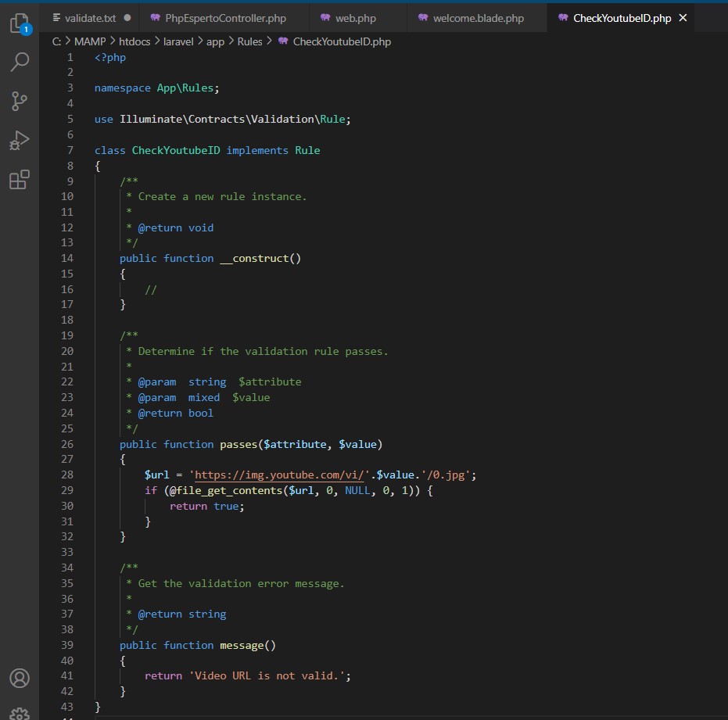Open the Explorer view in activity bar
The height and width of the screenshot is (720, 728).
[x=20, y=23]
